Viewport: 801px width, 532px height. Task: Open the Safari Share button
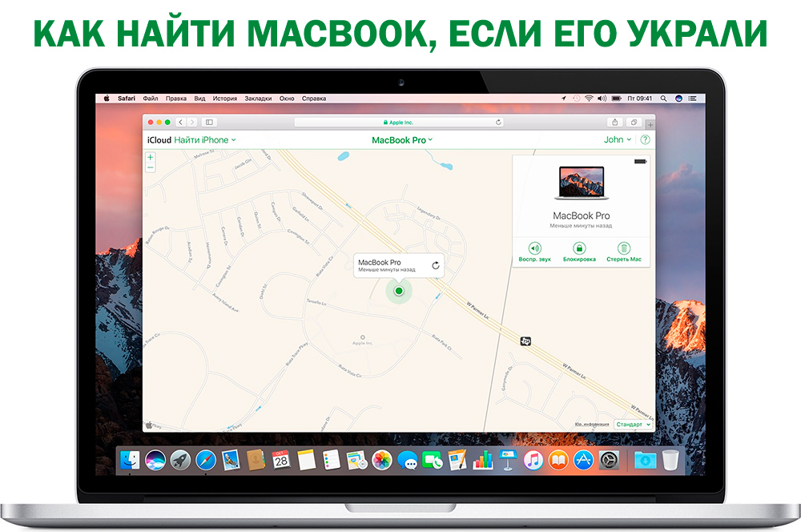click(615, 122)
